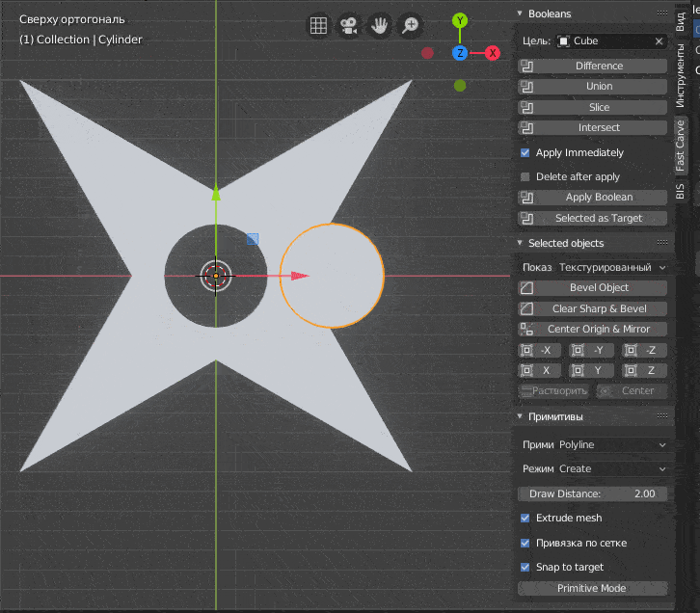Toggle Extrude mesh checkbox
This screenshot has width=700, height=613.
tap(525, 518)
